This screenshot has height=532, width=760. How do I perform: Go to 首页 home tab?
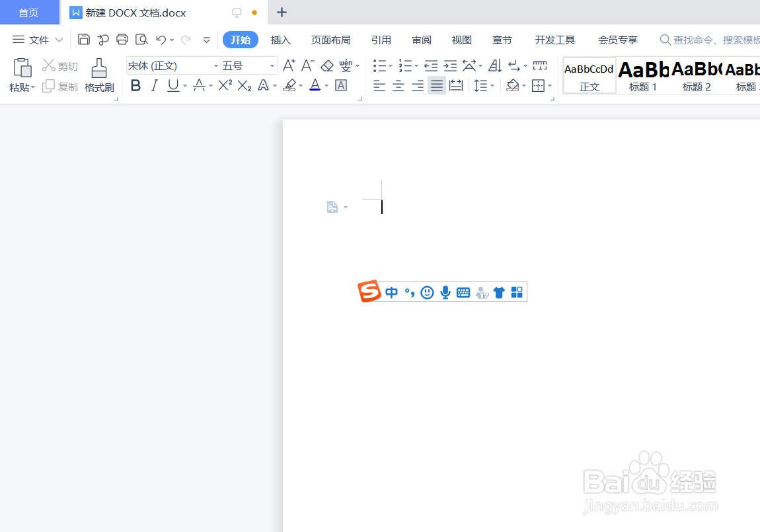[28, 13]
